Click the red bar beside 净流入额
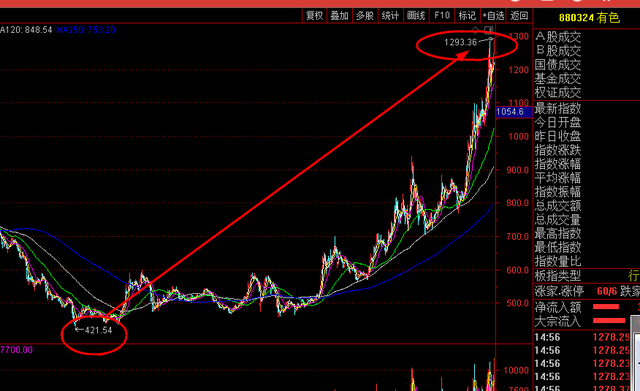The image size is (640, 391). coord(606,307)
